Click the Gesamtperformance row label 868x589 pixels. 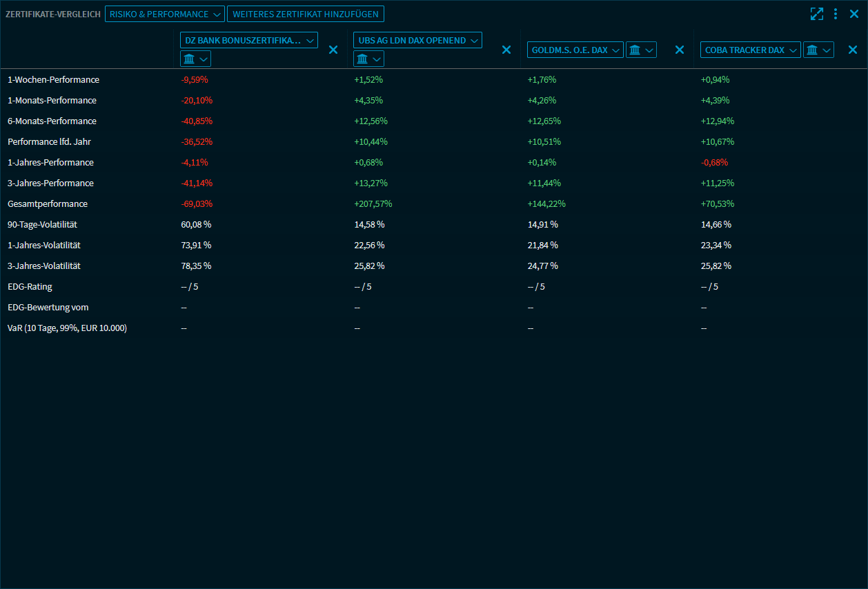click(48, 204)
